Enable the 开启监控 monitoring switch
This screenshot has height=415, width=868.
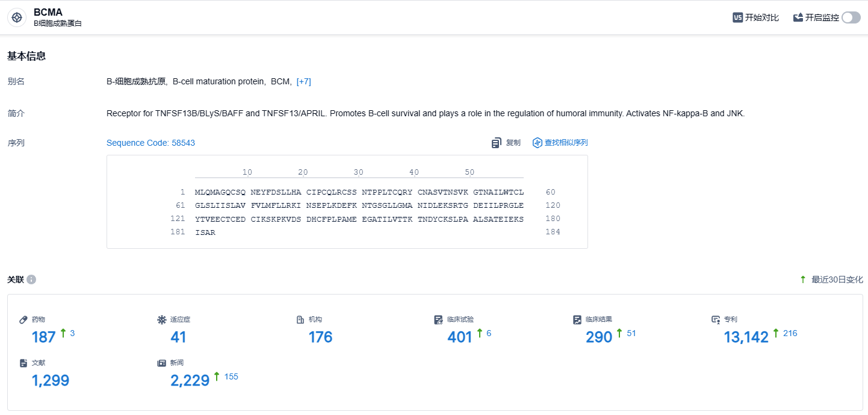click(x=851, y=17)
